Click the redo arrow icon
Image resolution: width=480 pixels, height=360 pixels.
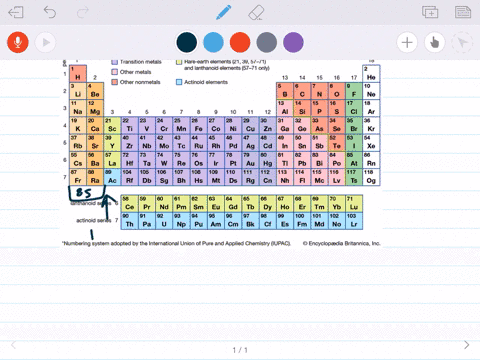click(83, 12)
